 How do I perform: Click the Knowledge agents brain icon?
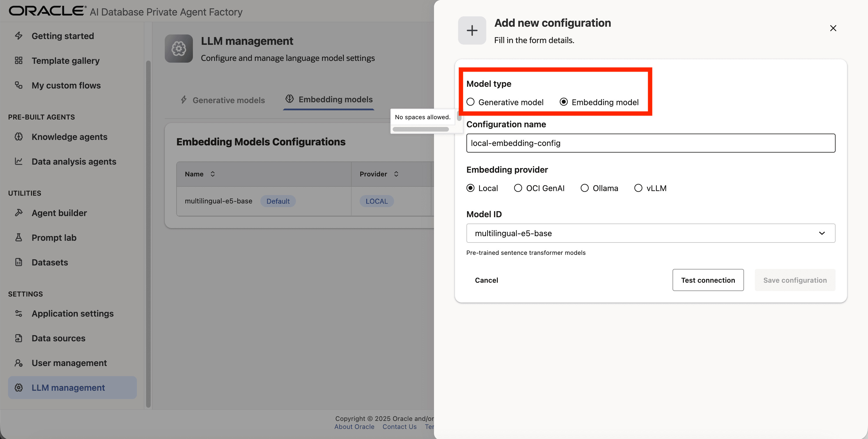click(19, 136)
